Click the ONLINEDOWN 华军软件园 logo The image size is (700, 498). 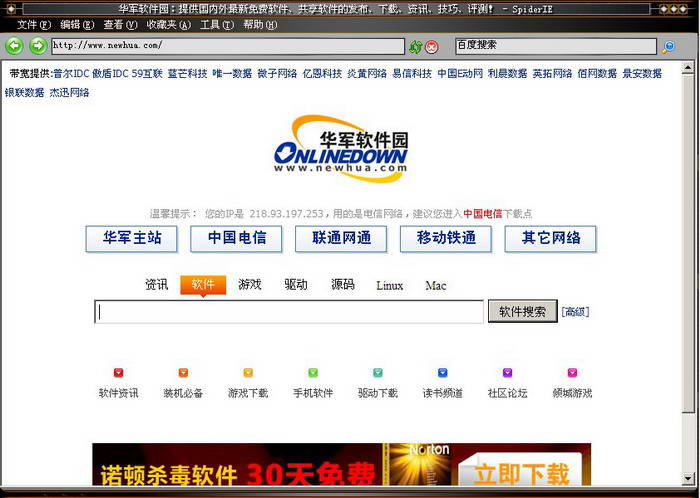coord(341,149)
